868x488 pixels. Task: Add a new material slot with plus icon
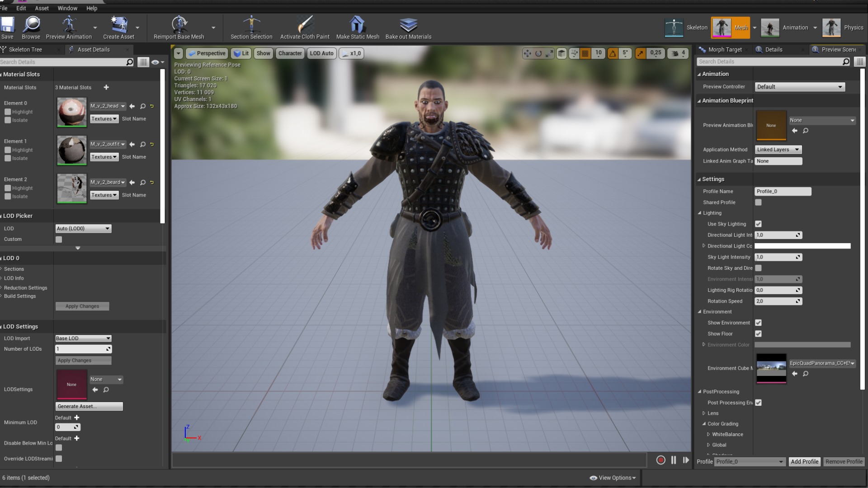pos(106,87)
